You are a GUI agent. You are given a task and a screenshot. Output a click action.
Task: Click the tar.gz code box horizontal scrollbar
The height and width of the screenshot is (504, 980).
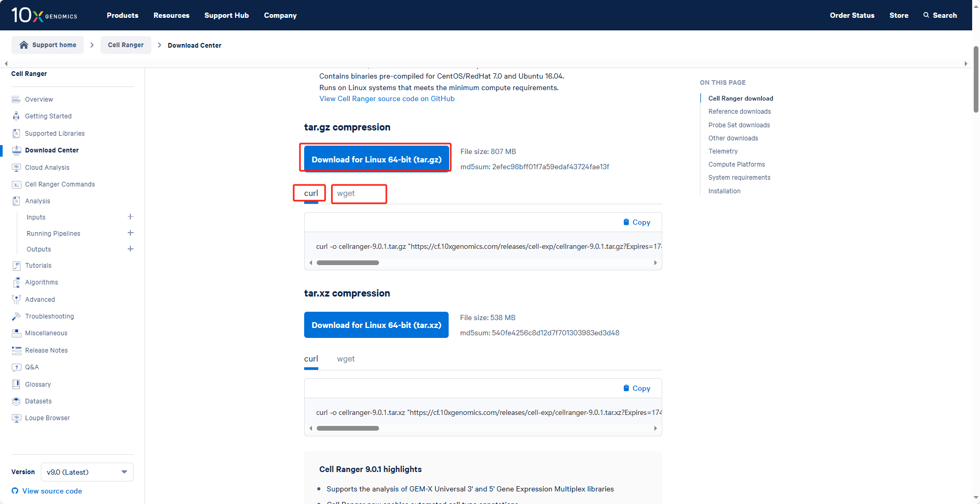pyautogui.click(x=348, y=262)
